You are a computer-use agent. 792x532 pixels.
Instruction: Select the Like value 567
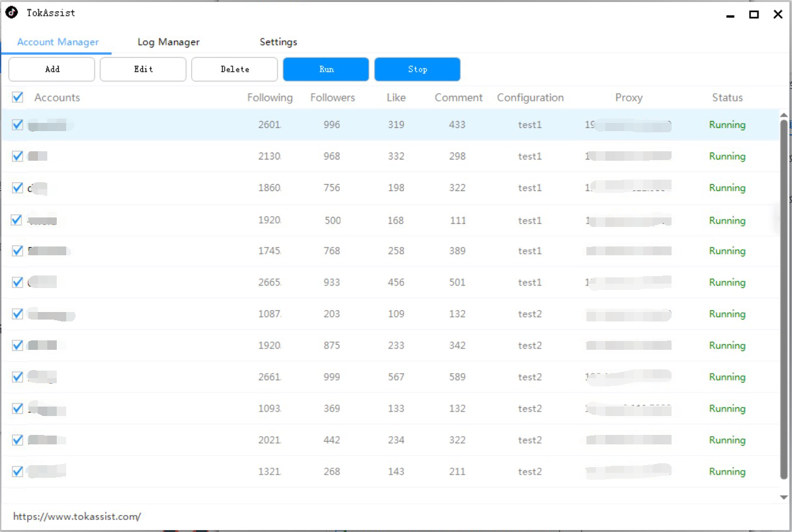click(x=396, y=377)
